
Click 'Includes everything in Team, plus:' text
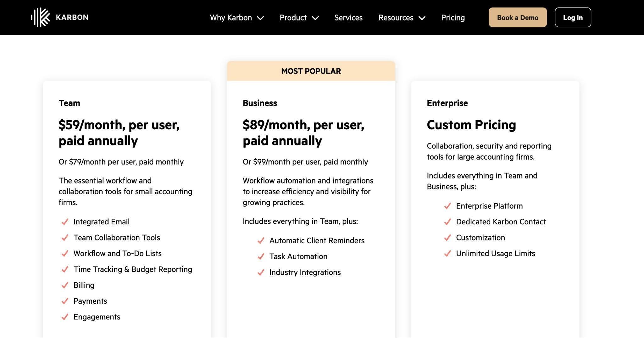[300, 222]
